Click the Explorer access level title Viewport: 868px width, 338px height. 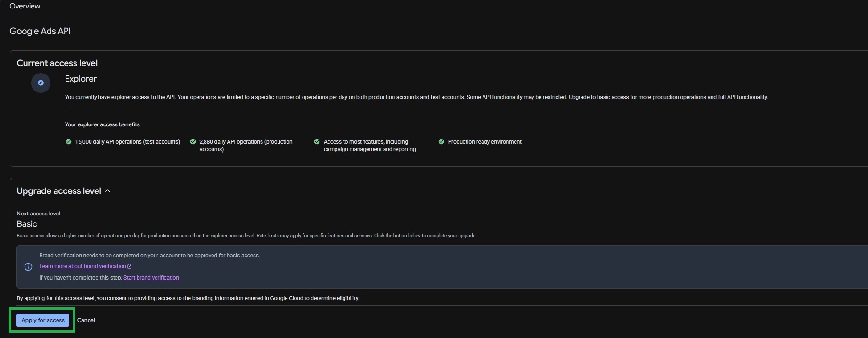(x=81, y=79)
